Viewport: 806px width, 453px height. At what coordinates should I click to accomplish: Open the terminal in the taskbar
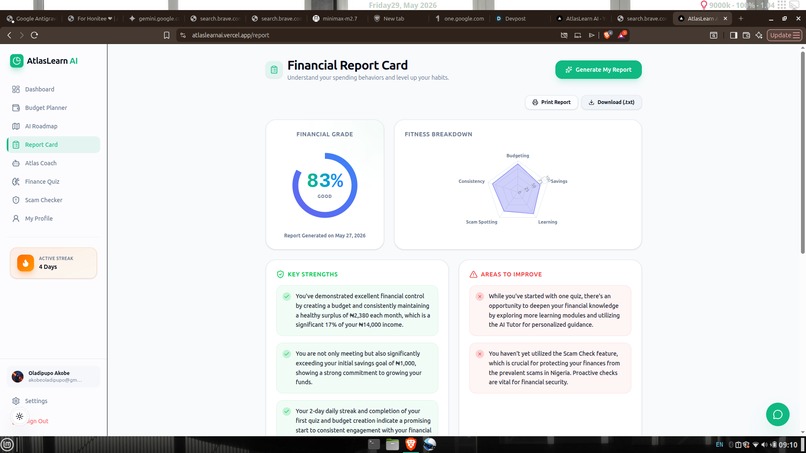374,444
